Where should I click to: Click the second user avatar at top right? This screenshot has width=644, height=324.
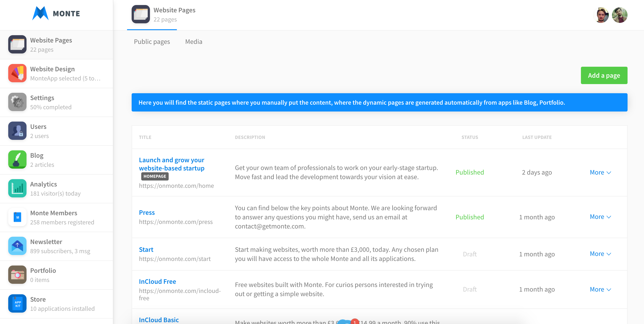coord(620,15)
